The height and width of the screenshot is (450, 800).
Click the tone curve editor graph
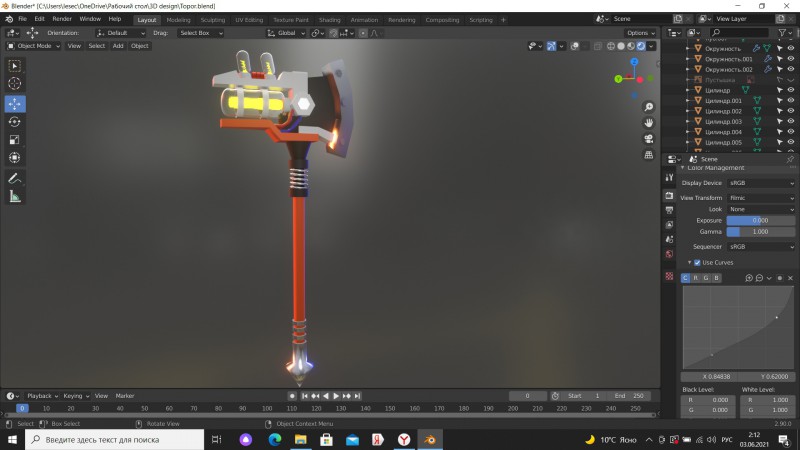pyautogui.click(x=738, y=328)
